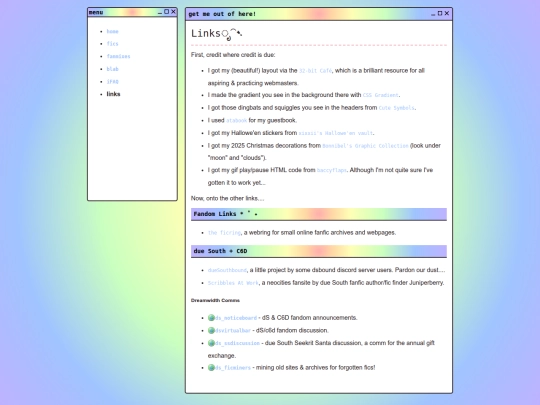This screenshot has width=540, height=405.
Task: Click the community icon beside dsvirtualbar
Action: point(211,331)
